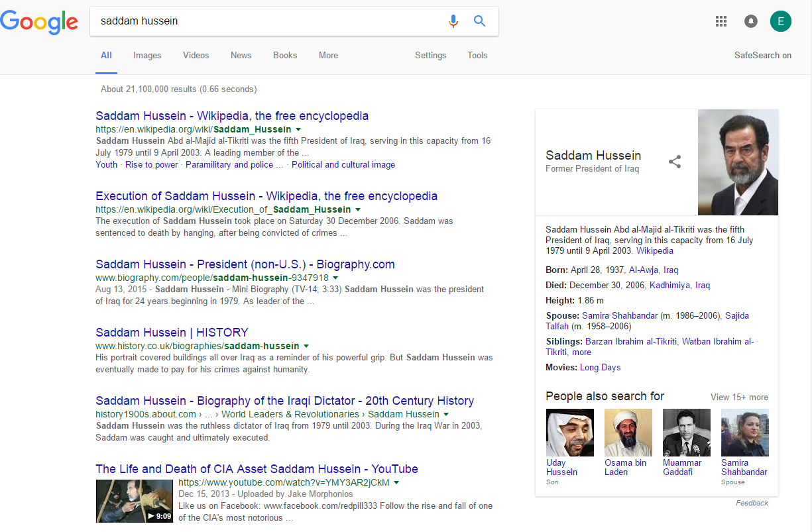Viewport: 812px width, 532px height.
Task: Start voice search with microphone icon
Action: (453, 21)
